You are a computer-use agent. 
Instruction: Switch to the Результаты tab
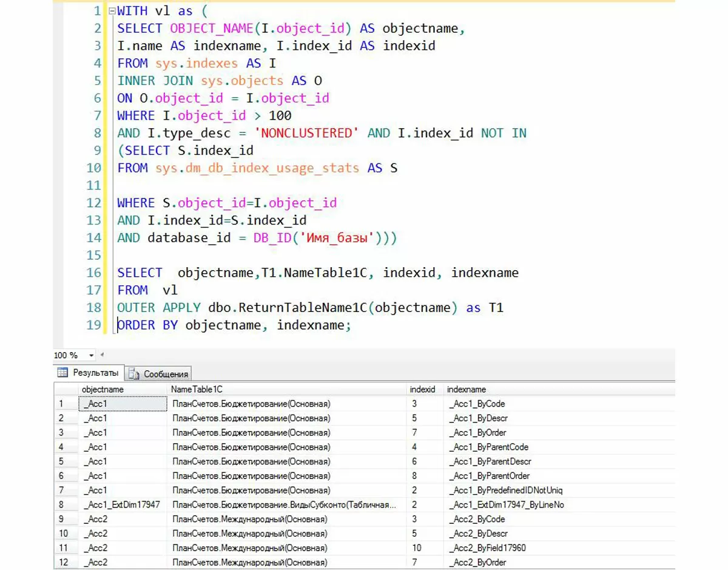pyautogui.click(x=89, y=373)
